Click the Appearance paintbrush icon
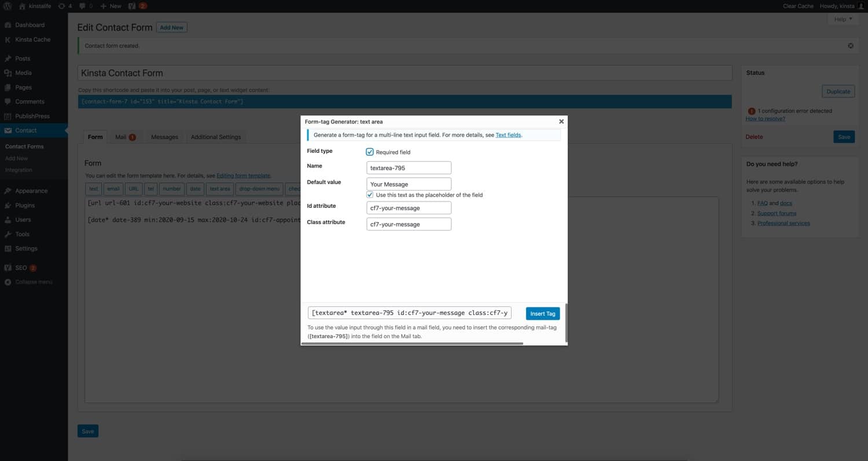 (8, 191)
